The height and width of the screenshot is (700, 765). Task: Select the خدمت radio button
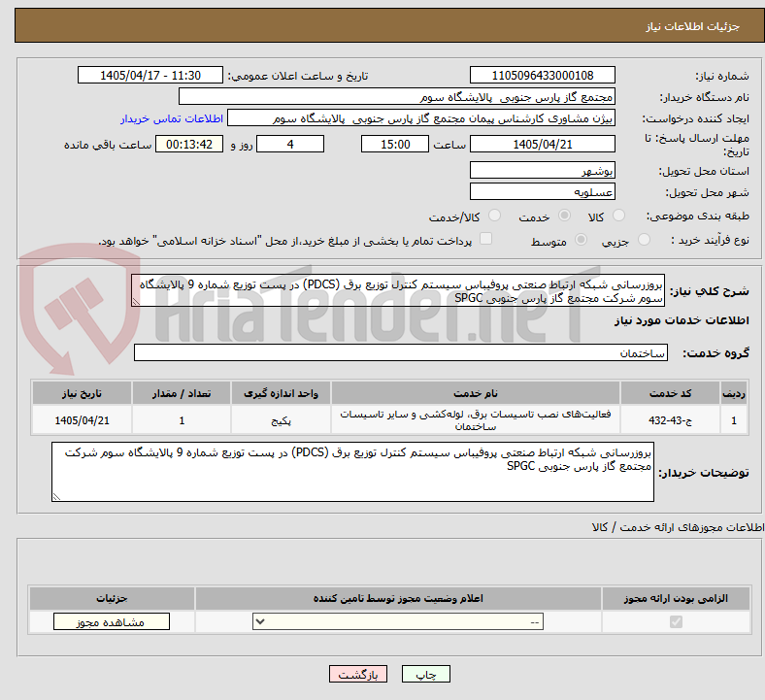coord(564,216)
